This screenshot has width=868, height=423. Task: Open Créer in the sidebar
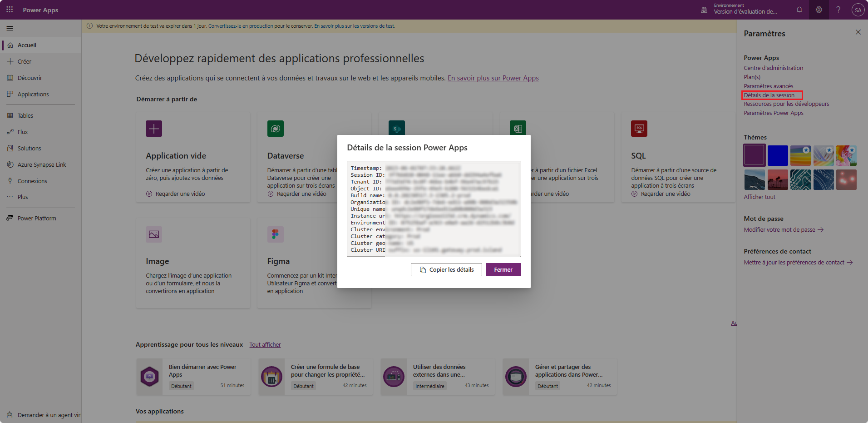click(x=41, y=61)
